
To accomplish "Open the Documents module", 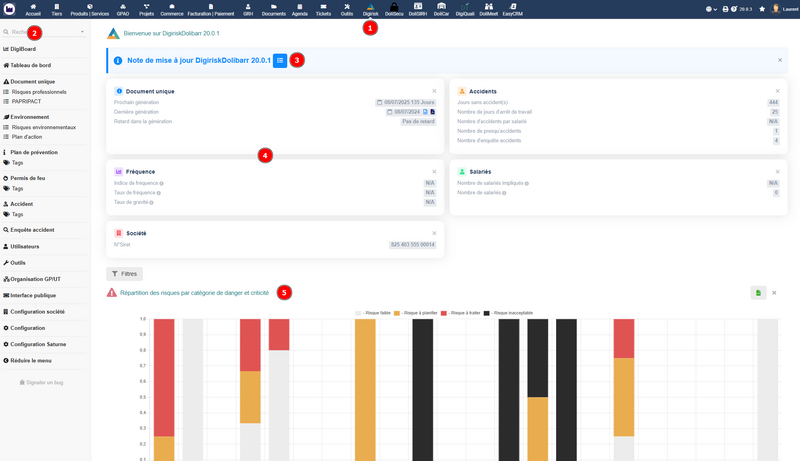I will tap(274, 9).
